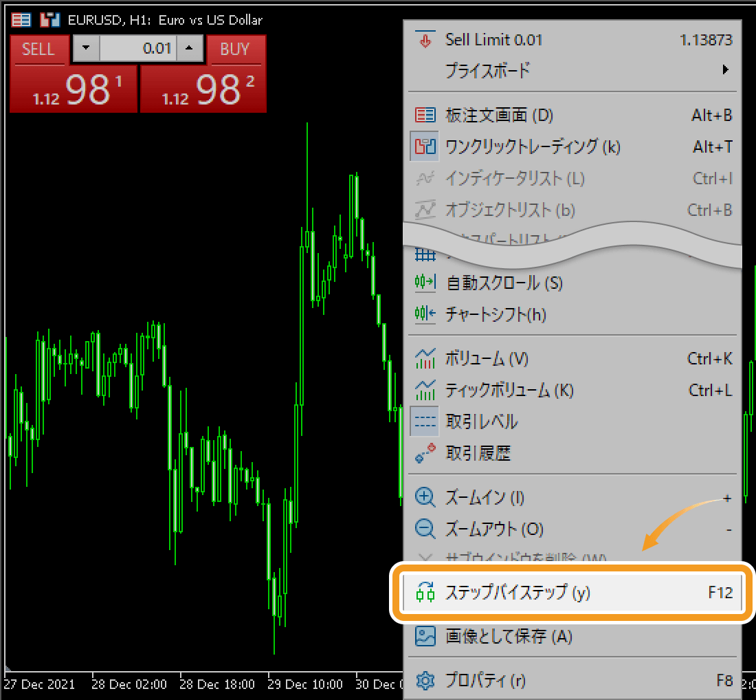Image resolution: width=756 pixels, height=700 pixels.
Task: Click the 画像として保存 picture icon
Action: point(425,637)
